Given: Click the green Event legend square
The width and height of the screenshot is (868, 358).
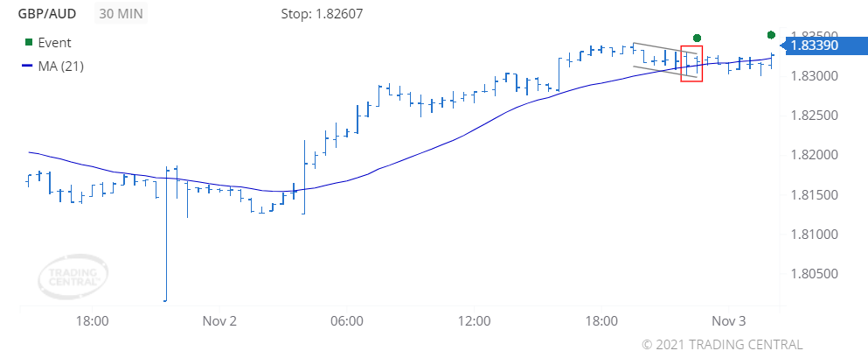Looking at the screenshot, I should [x=29, y=43].
